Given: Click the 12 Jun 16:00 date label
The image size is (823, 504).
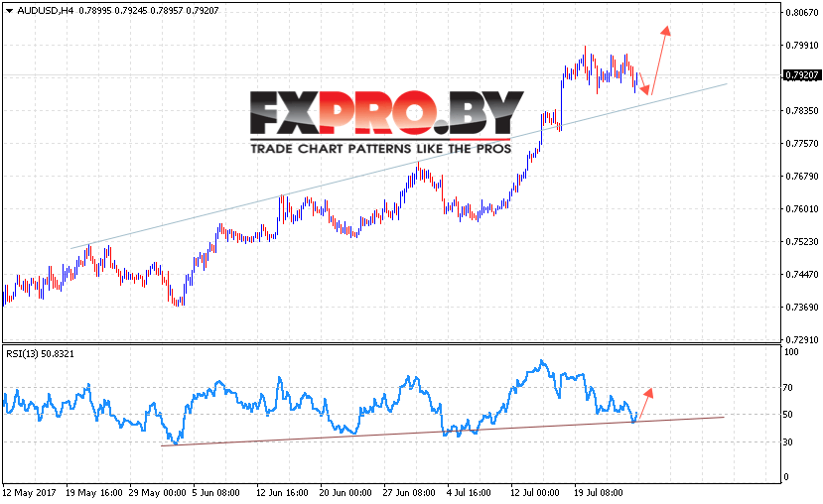Looking at the screenshot, I should click(282, 493).
